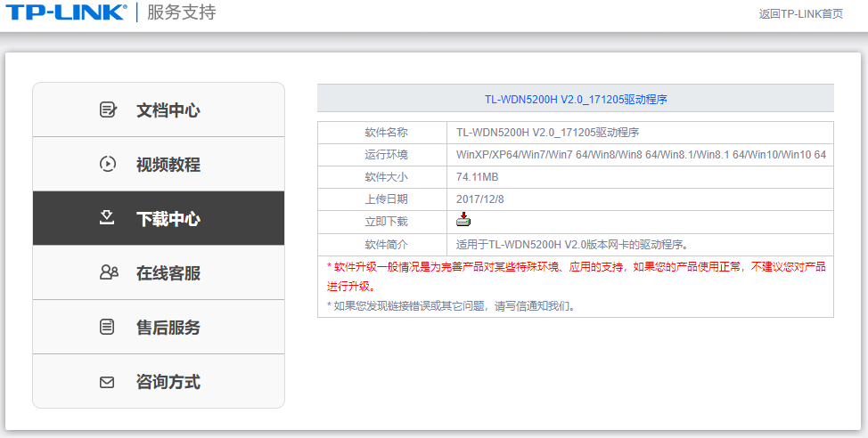Go to 返回TP-LINK首页 link
The image size is (868, 438).
800,14
